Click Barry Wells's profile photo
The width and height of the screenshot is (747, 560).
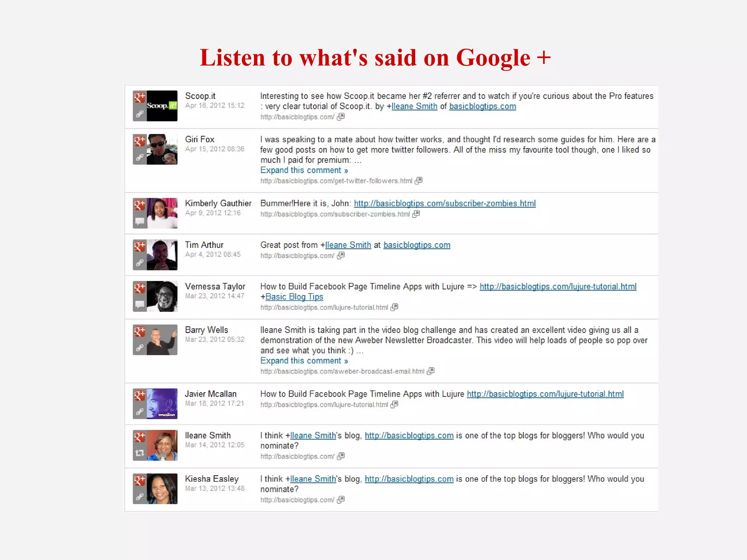[x=162, y=340]
